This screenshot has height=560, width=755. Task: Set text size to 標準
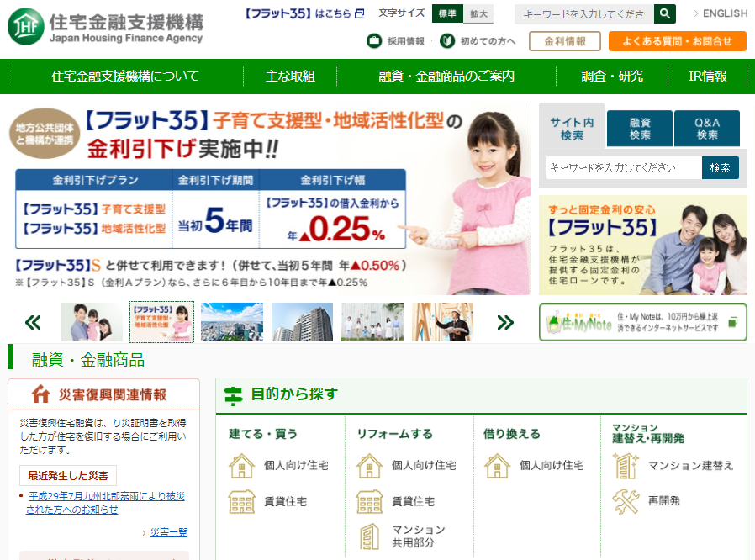coord(447,14)
